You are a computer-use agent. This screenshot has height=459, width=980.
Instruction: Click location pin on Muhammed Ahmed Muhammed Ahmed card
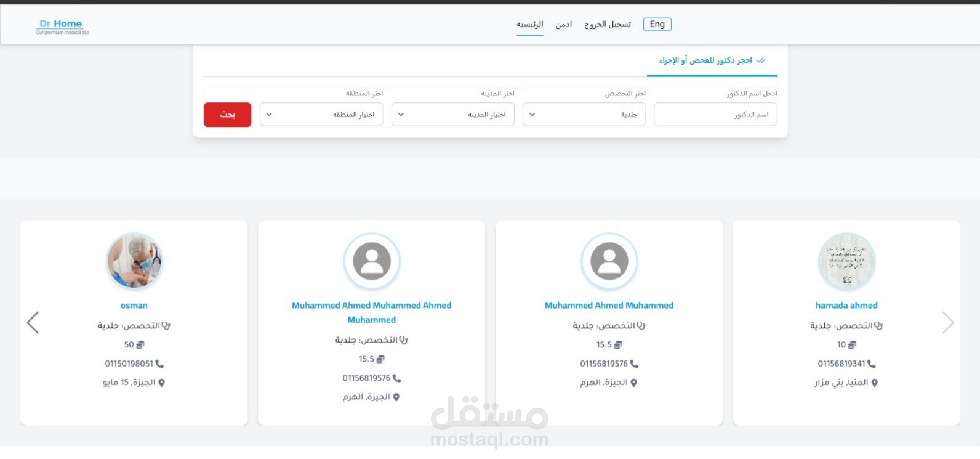point(396,397)
